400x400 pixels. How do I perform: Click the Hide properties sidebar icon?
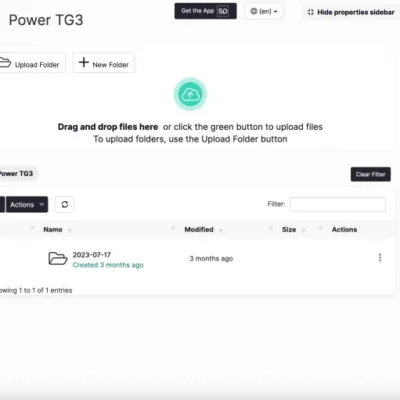311,12
